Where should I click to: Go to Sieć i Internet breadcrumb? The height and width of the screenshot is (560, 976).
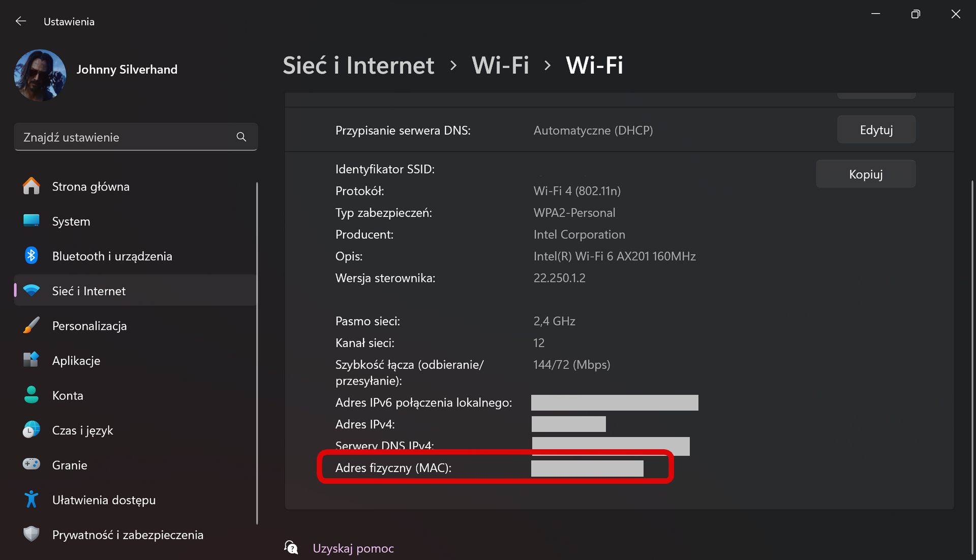358,66
